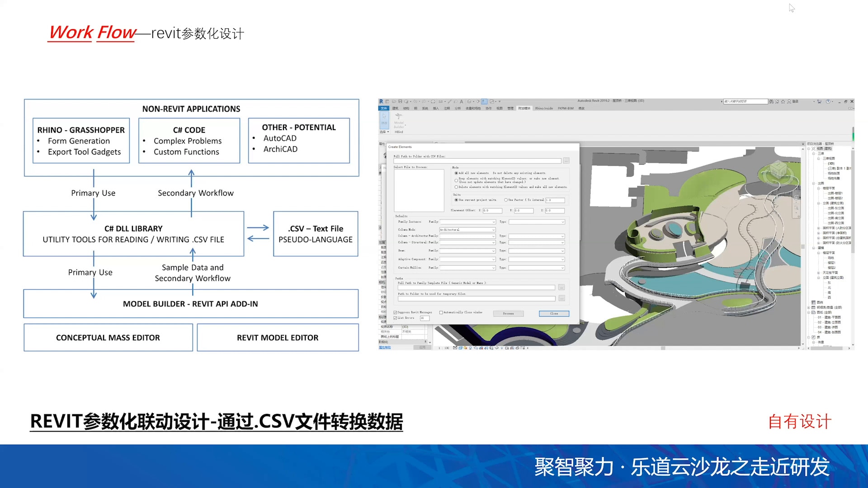The image size is (868, 488).
Task: Select 'Use Factor' radio option
Action: [506, 200]
